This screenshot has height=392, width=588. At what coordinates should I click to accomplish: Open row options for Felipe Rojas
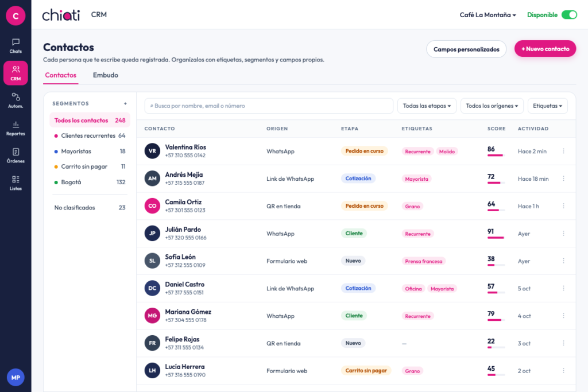click(563, 343)
